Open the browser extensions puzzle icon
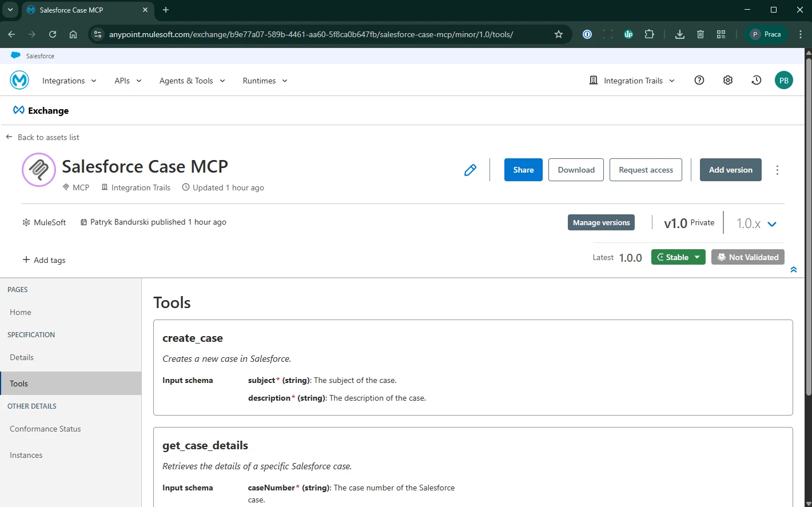The image size is (812, 507). point(649,34)
